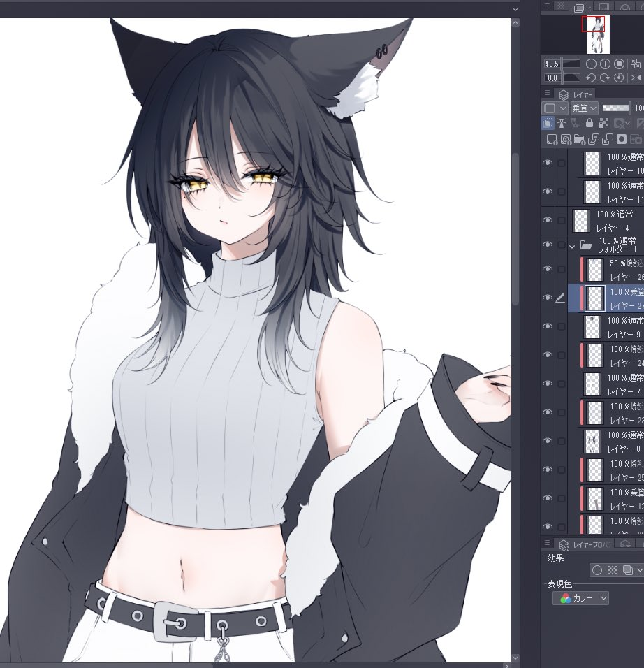Check the selection box for レイヤー 7
The image size is (644, 668).
(562, 384)
